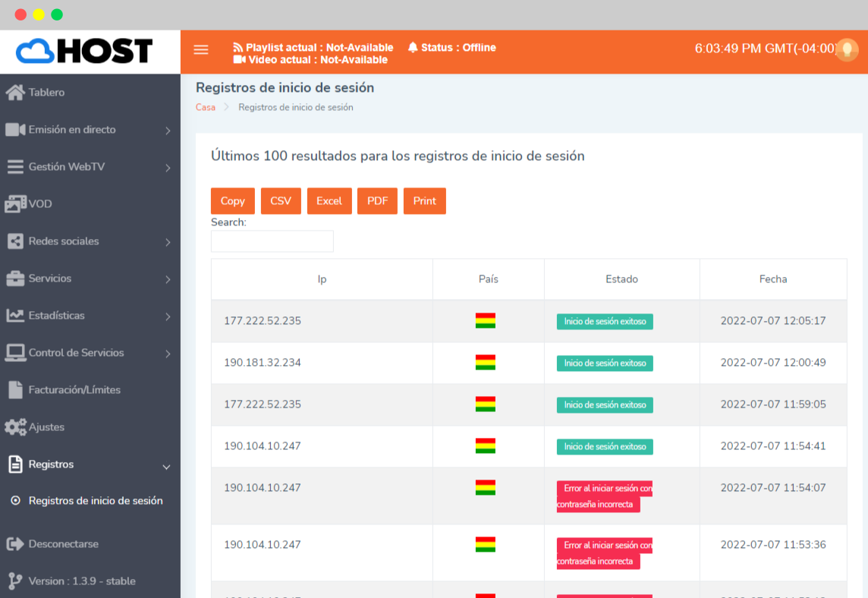Open the user avatar in header
The width and height of the screenshot is (868, 598).
(x=847, y=50)
